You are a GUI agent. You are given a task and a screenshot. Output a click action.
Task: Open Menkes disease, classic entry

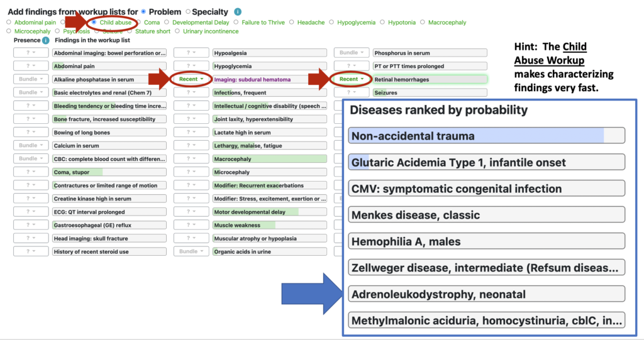coord(487,215)
